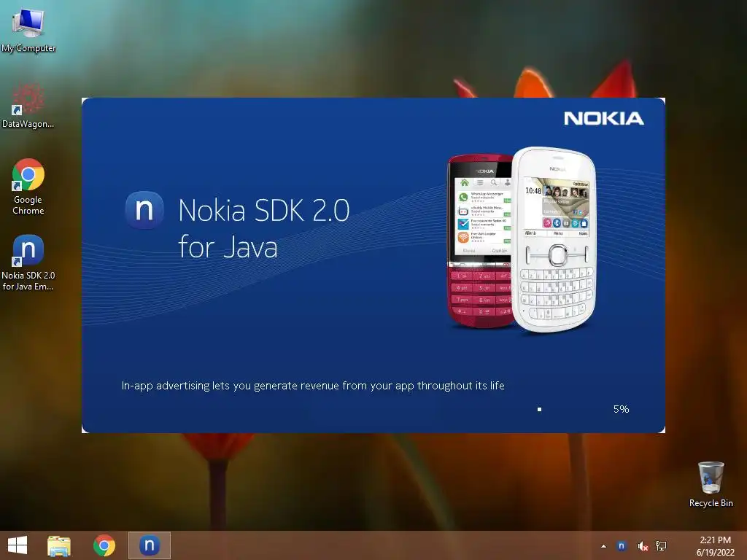747x560 pixels.
Task: Select the Google Chrome desktop shortcut
Action: (x=28, y=186)
